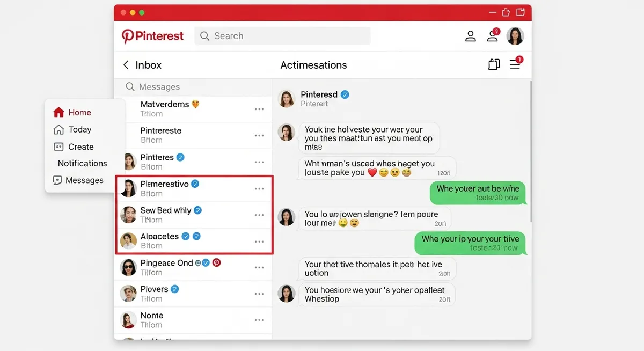Open your avatar photo in top right

click(515, 36)
